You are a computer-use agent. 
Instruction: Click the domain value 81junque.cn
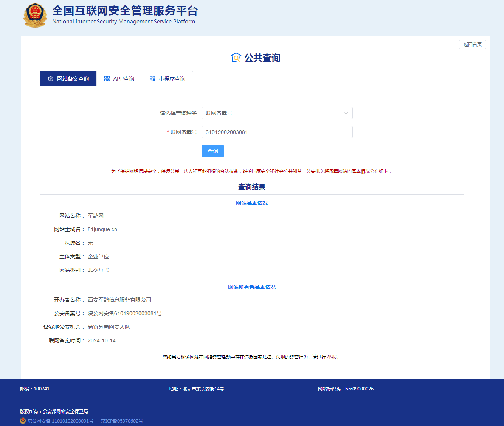click(x=102, y=229)
